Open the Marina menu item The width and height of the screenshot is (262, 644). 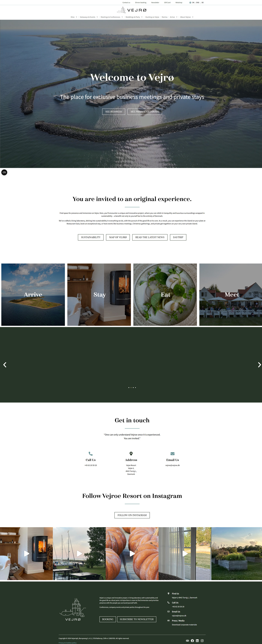click(x=164, y=17)
